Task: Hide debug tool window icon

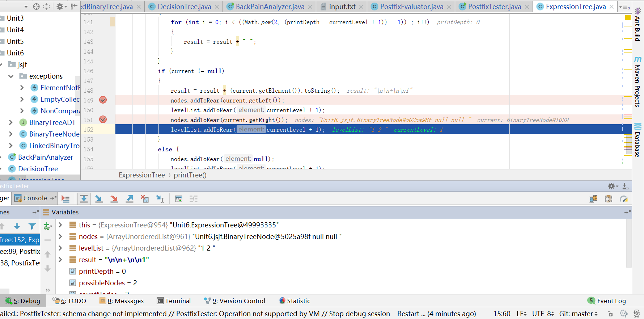Action: [625, 186]
